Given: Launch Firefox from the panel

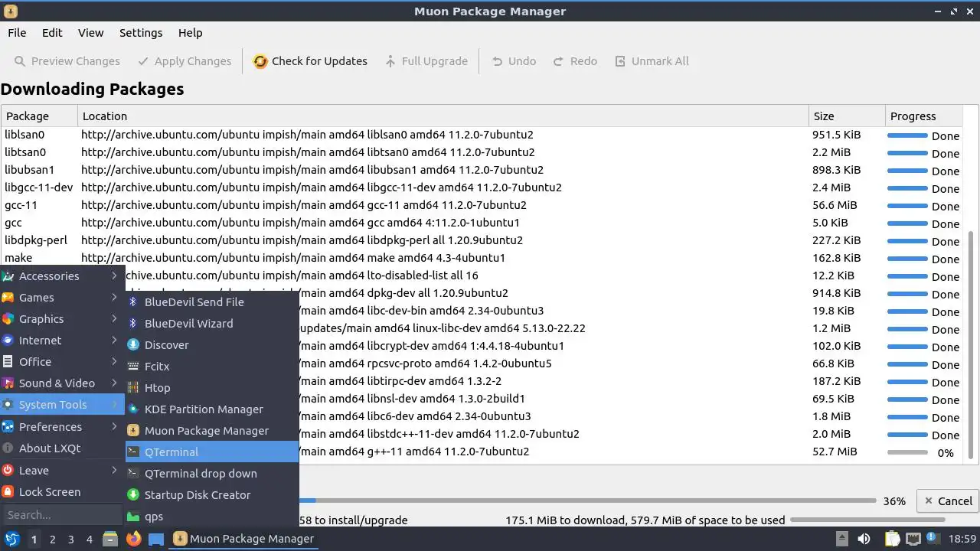Looking at the screenshot, I should click(133, 539).
